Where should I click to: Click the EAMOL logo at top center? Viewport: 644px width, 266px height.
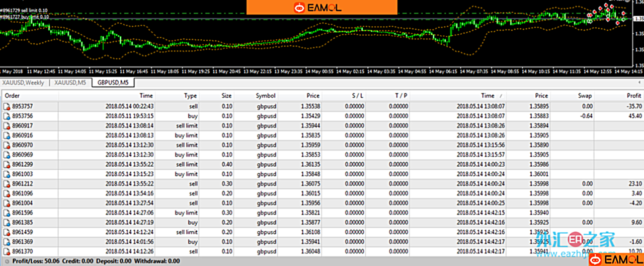(321, 7)
